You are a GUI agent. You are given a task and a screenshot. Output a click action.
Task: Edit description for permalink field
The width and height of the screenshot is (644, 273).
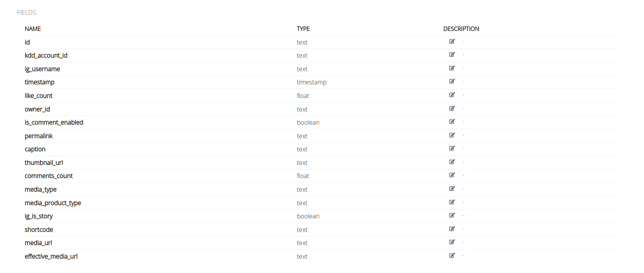click(x=452, y=135)
